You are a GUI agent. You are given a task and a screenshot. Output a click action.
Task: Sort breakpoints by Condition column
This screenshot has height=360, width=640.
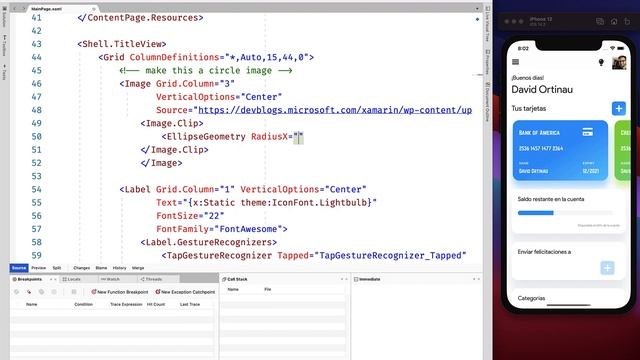click(83, 304)
